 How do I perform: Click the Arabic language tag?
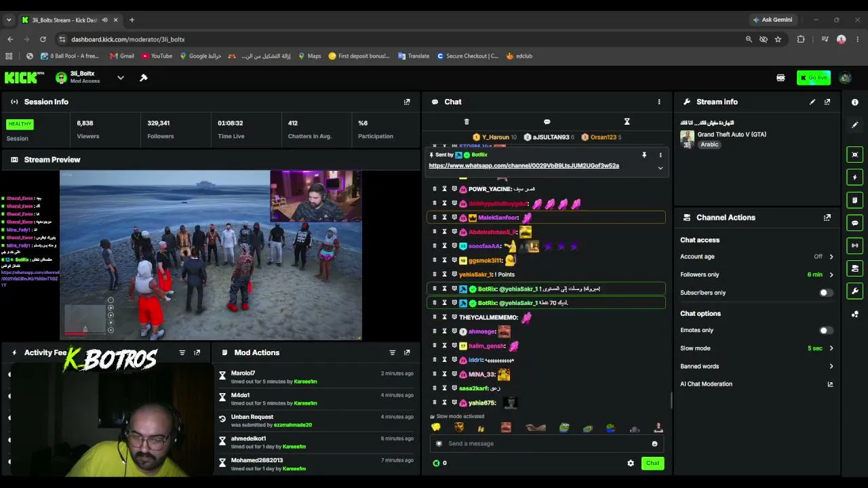click(x=709, y=144)
